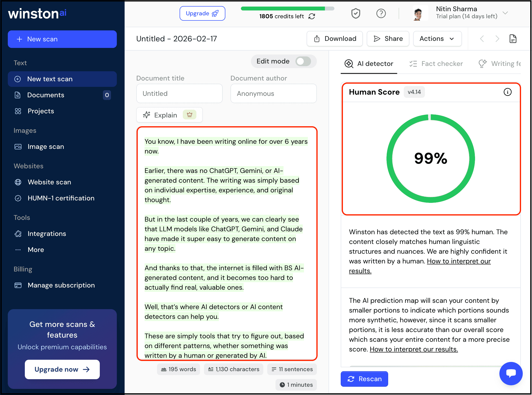Refresh the credits left counter
The image size is (532, 395).
point(312,16)
